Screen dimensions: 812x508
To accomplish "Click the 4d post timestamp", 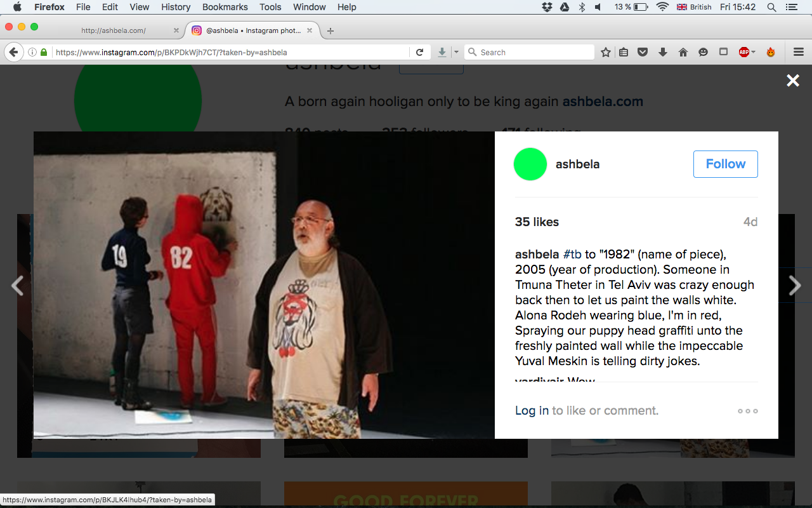I will point(750,222).
